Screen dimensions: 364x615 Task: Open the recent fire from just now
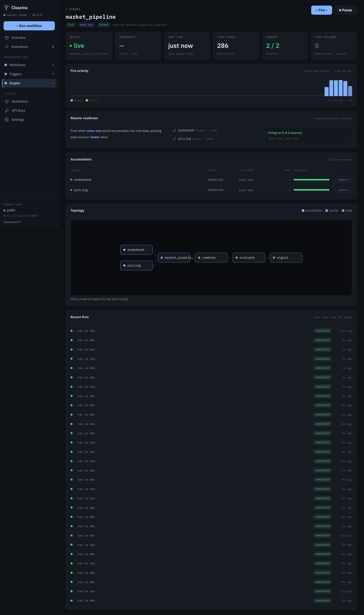pos(211,331)
